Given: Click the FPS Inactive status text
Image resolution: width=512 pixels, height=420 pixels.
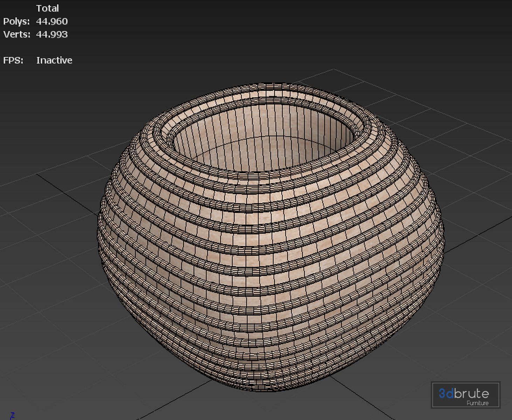Looking at the screenshot, I should (54, 61).
